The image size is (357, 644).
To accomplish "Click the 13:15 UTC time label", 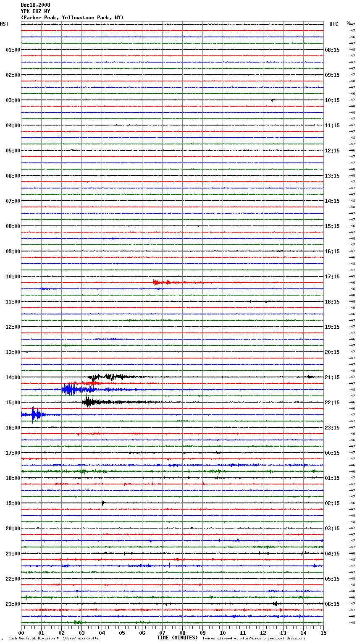I will 332,176.
